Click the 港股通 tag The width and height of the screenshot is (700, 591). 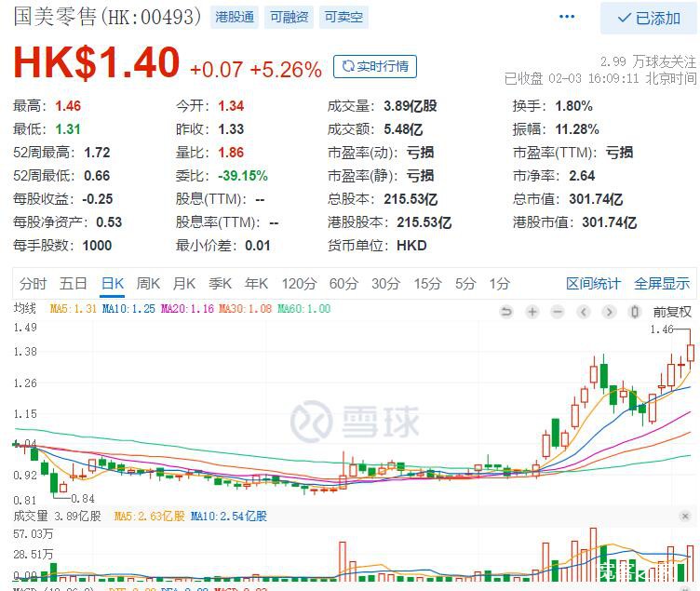pyautogui.click(x=235, y=18)
